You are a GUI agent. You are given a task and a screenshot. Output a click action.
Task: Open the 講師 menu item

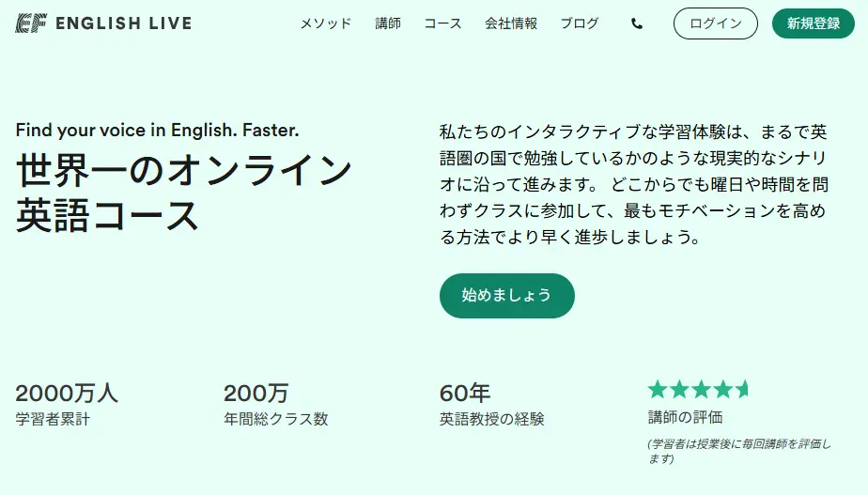(388, 24)
